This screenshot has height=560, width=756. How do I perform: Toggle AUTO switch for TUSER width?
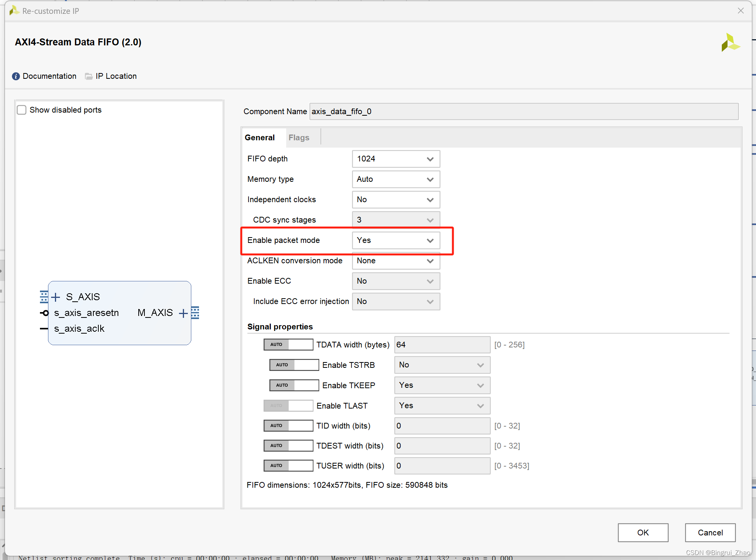(x=288, y=465)
